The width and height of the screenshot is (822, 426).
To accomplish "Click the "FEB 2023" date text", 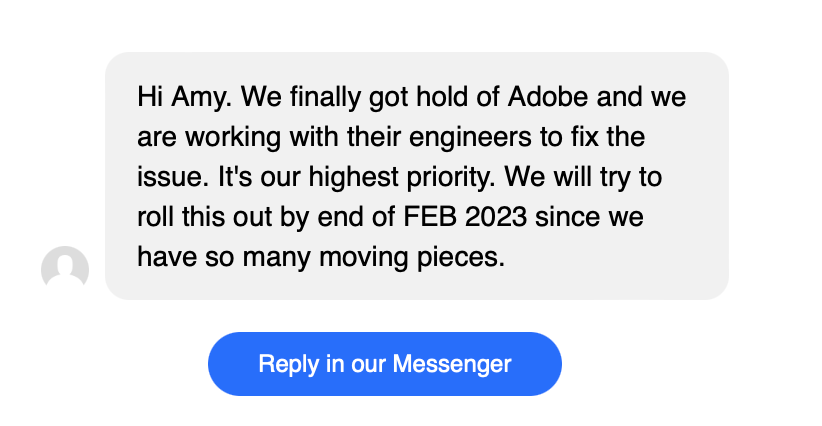I will point(465,216).
